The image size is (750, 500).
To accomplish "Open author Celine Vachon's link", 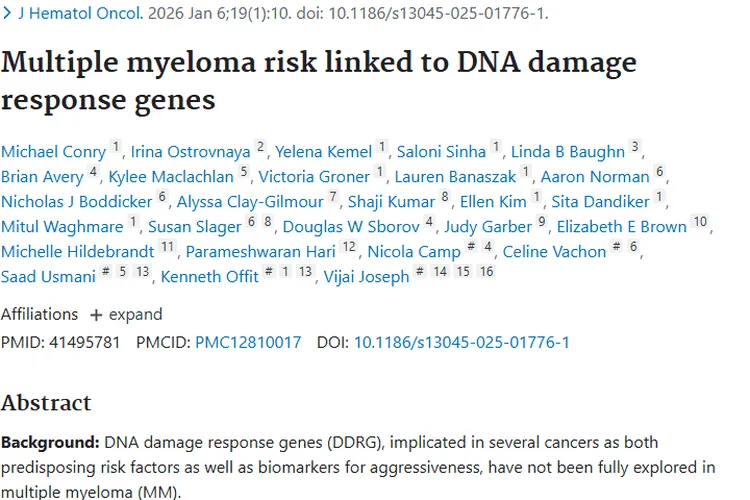I will coord(554,252).
